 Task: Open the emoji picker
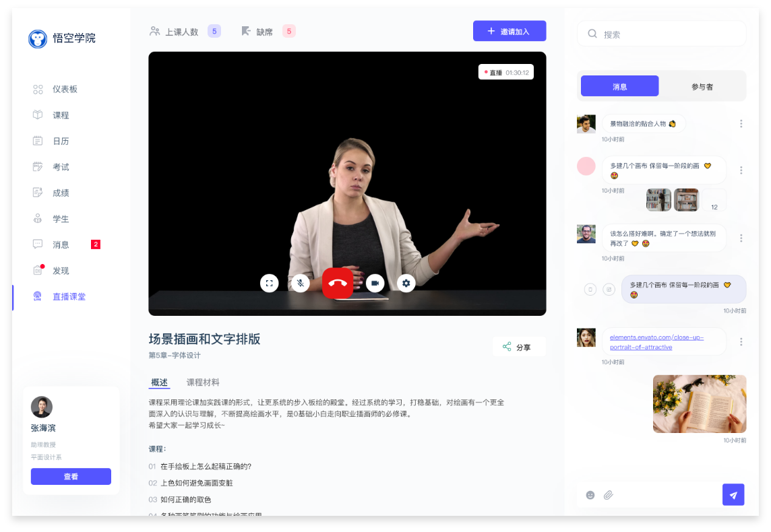[590, 495]
